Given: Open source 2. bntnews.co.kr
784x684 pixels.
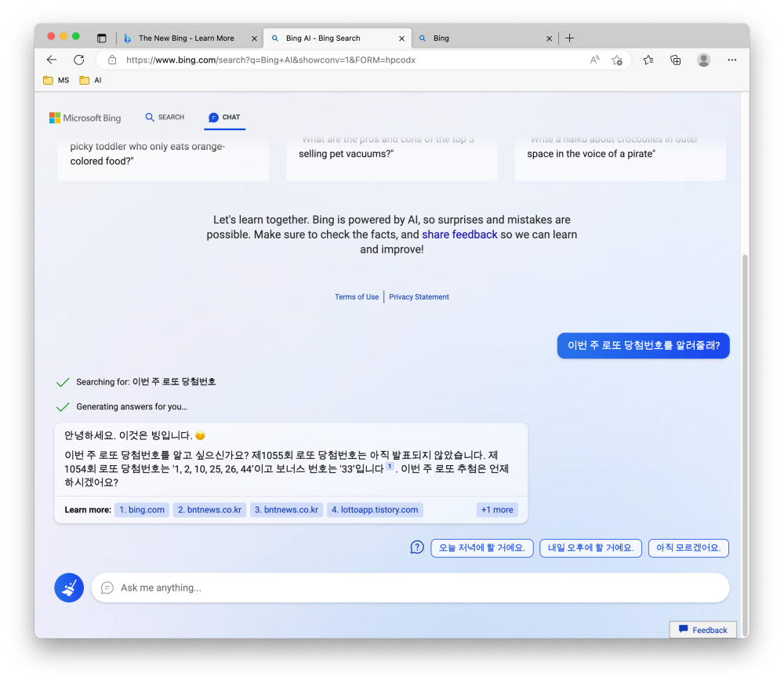Looking at the screenshot, I should point(209,510).
